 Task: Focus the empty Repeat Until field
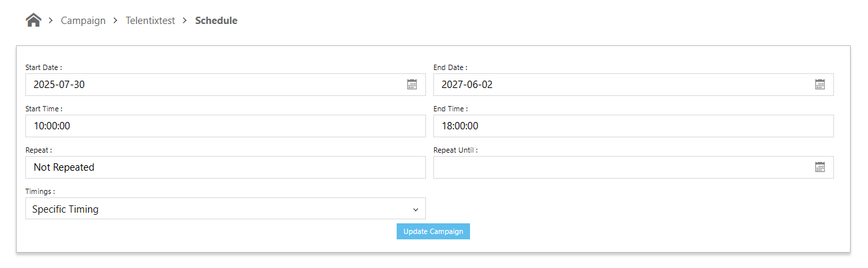coord(633,167)
